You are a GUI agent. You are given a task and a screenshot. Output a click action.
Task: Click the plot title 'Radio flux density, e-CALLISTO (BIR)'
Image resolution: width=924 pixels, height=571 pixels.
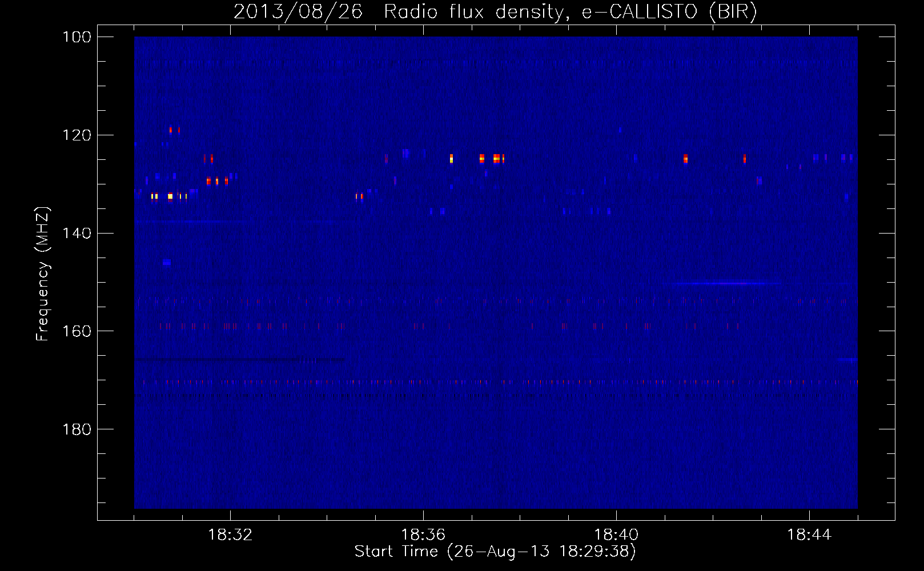tap(570, 11)
